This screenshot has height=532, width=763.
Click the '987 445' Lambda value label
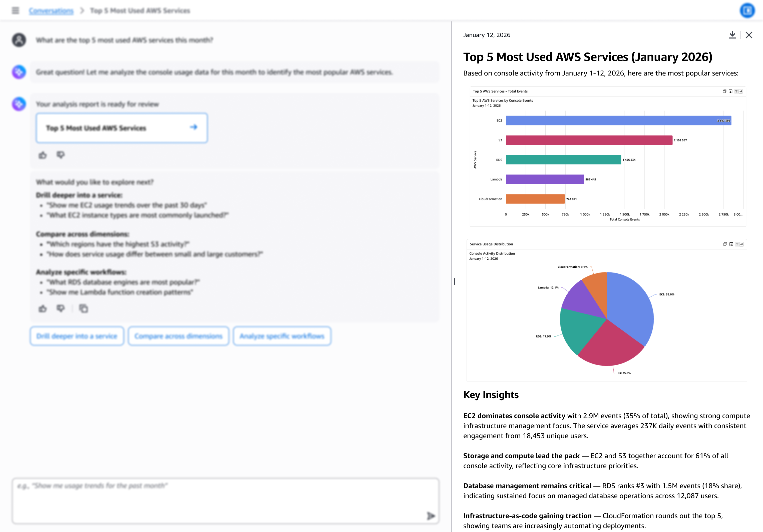591,179
